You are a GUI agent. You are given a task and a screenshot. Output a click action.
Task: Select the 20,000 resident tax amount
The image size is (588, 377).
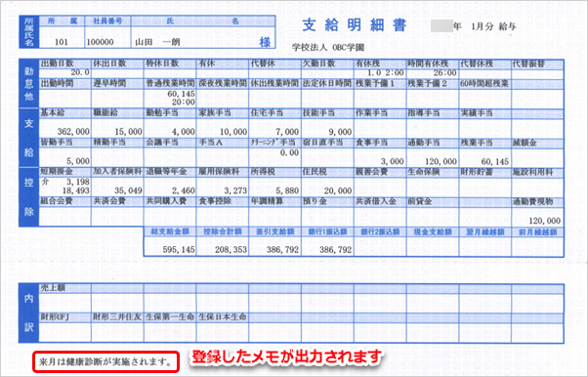[x=338, y=190]
